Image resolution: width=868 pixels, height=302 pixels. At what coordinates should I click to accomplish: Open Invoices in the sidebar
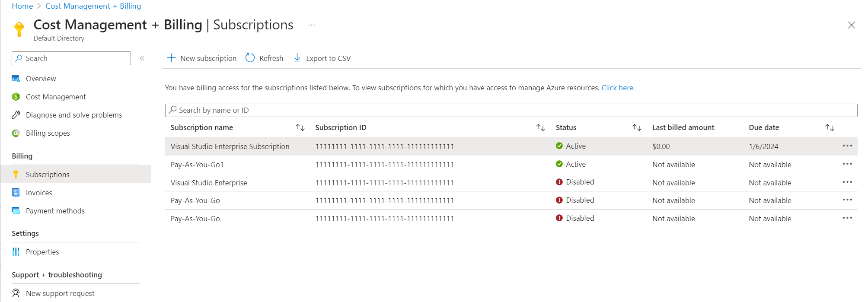[x=39, y=193]
